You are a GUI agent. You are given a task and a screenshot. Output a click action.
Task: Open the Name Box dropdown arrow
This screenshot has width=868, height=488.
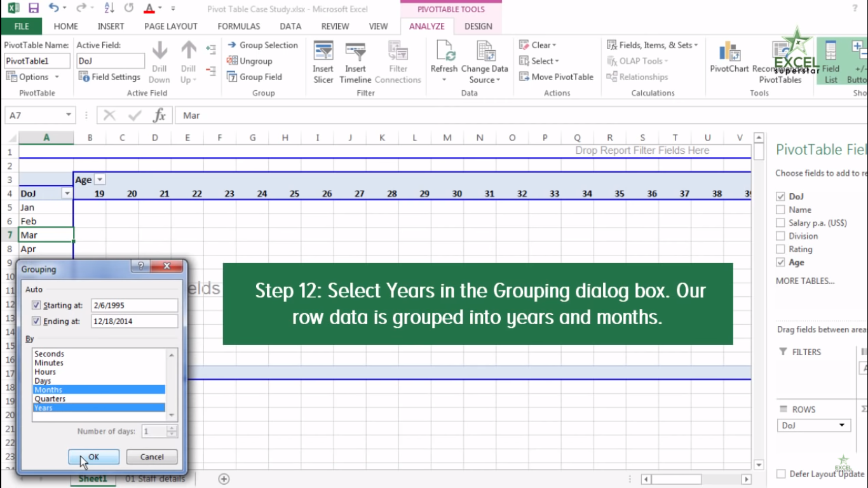pyautogui.click(x=69, y=115)
